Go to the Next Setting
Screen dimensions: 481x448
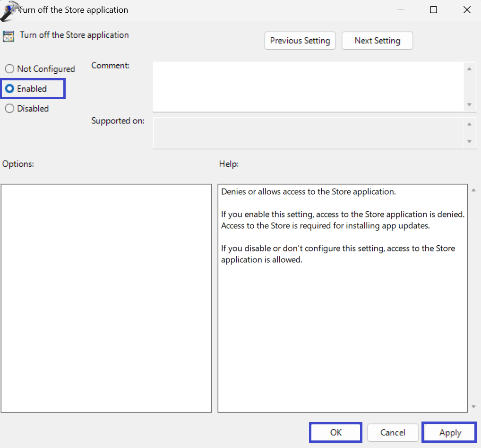click(x=377, y=41)
